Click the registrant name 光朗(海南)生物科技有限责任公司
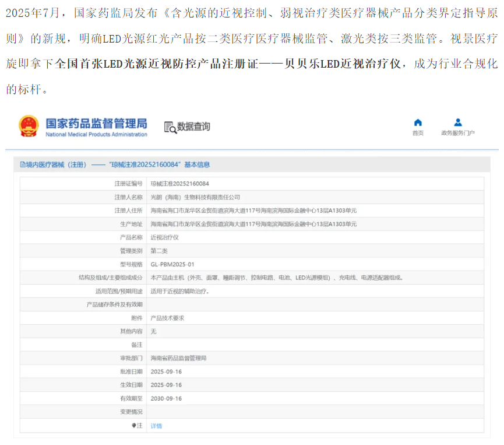Screen dimensions: 504x445 tap(195, 197)
